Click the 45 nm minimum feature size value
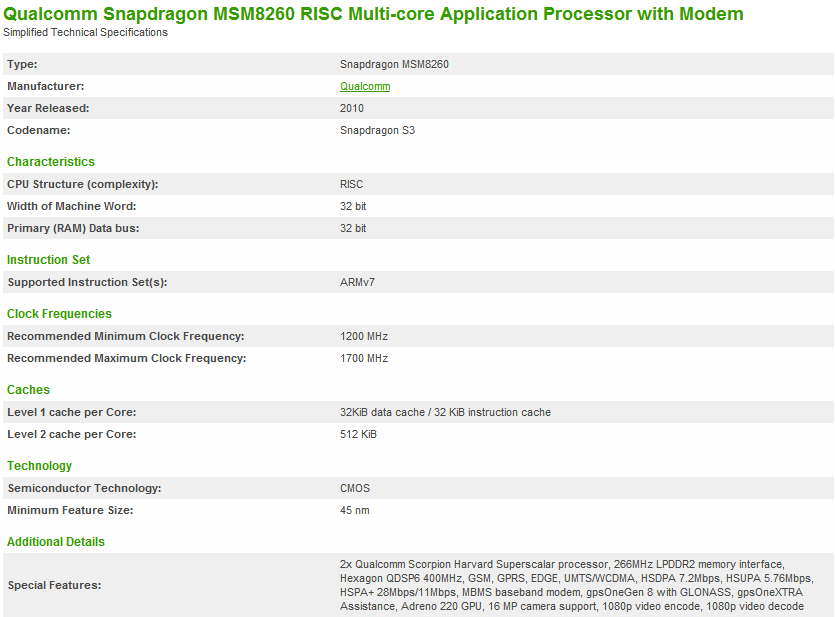The height and width of the screenshot is (617, 835). (x=356, y=510)
